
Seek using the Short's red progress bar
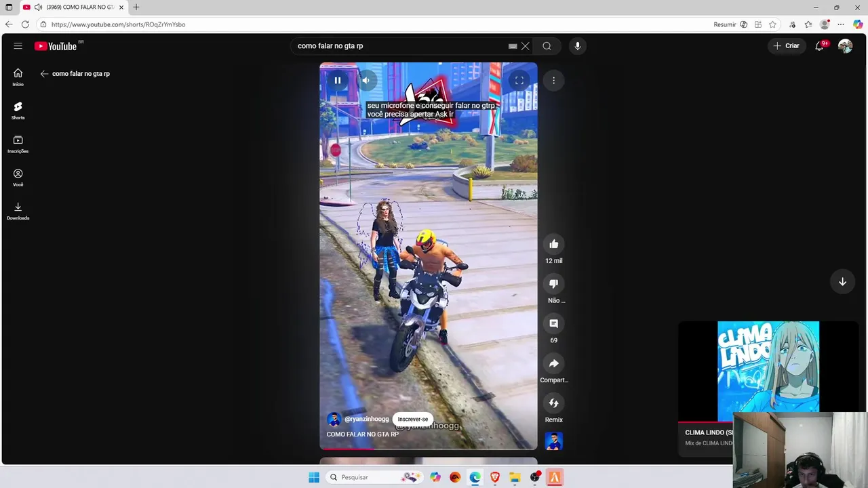[428, 449]
